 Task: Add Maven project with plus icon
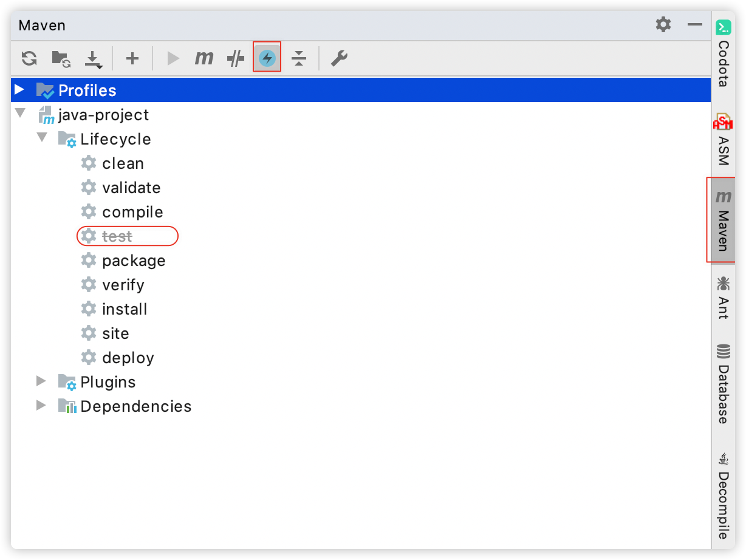[x=132, y=58]
